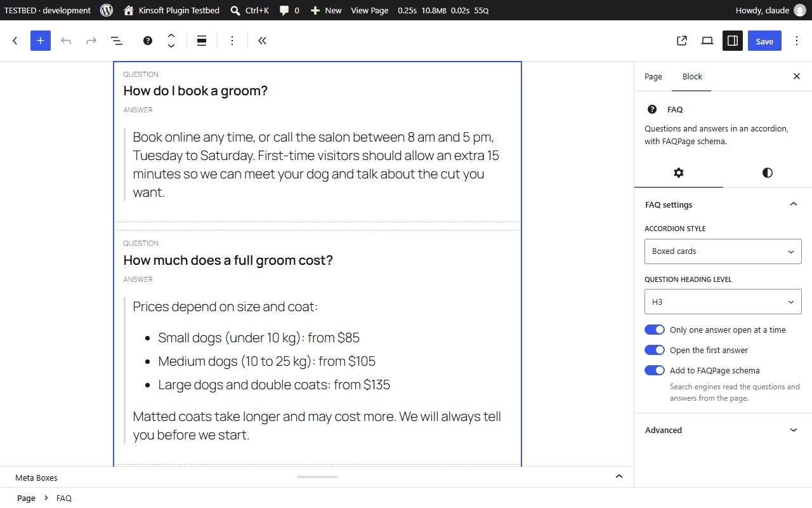Open the block inserter plus button
The width and height of the screenshot is (812, 508).
pyautogui.click(x=40, y=41)
